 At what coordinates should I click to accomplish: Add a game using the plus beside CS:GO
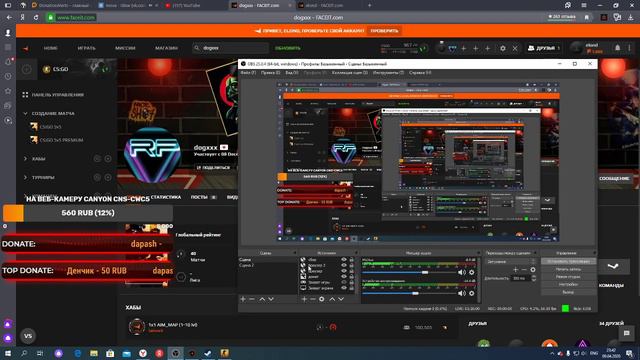click(x=27, y=69)
